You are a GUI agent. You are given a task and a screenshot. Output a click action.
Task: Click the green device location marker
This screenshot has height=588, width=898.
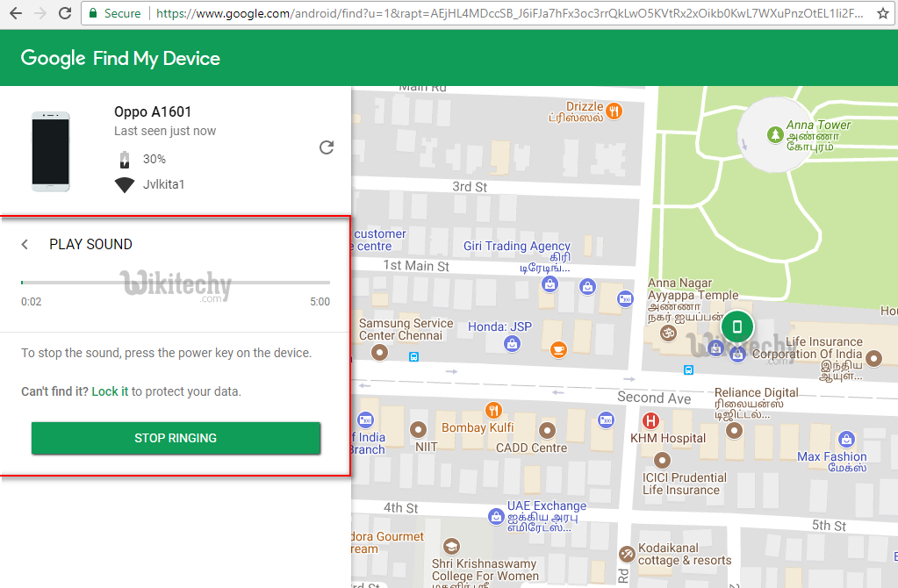coord(737,326)
